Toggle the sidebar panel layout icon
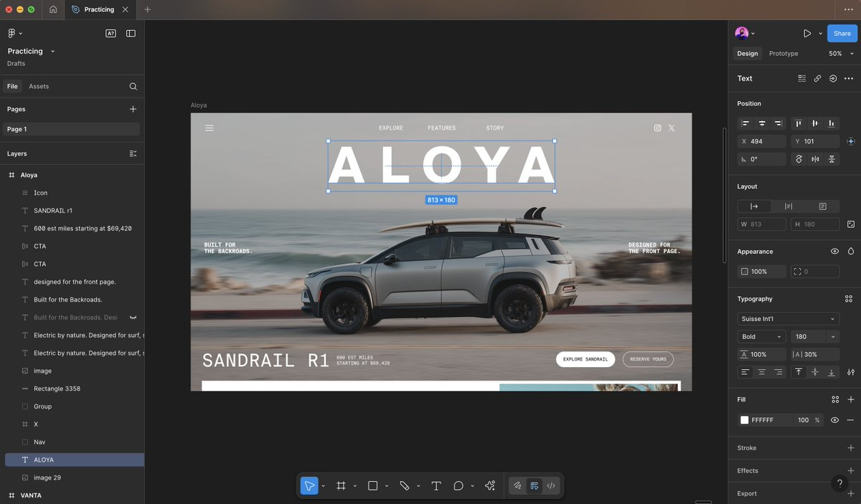The image size is (861, 504). [131, 33]
